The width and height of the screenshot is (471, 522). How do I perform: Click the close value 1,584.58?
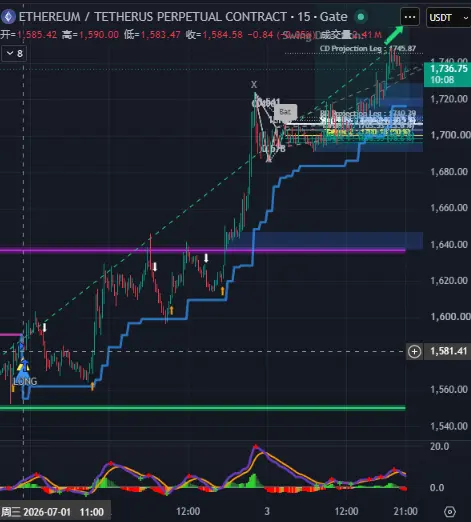[222, 34]
